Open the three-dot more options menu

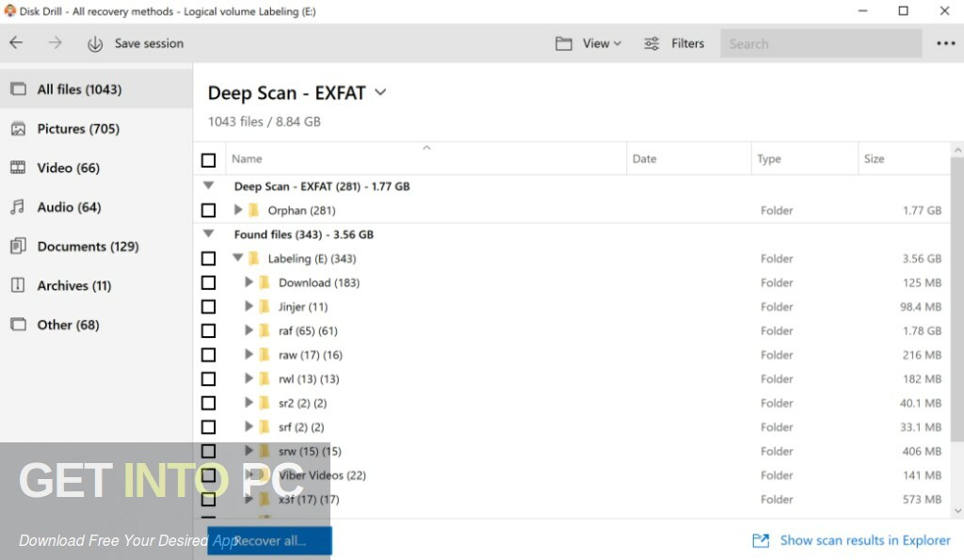pyautogui.click(x=945, y=43)
